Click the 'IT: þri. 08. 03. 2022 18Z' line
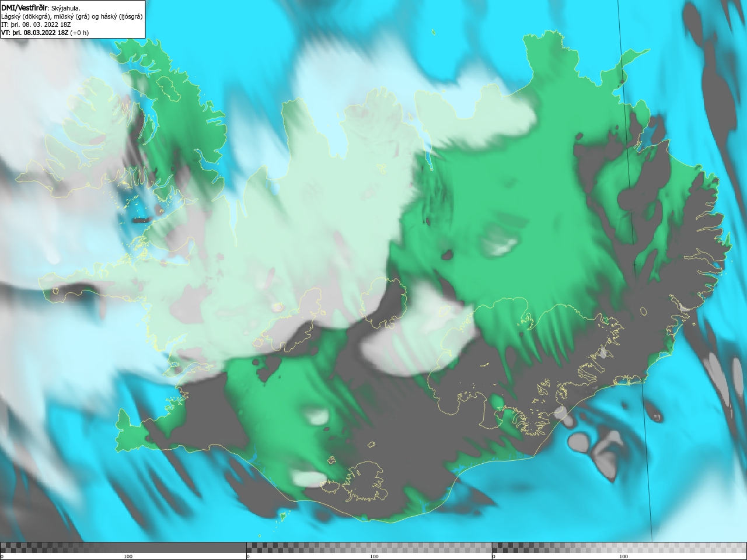This screenshot has height=560, width=747. (x=36, y=24)
